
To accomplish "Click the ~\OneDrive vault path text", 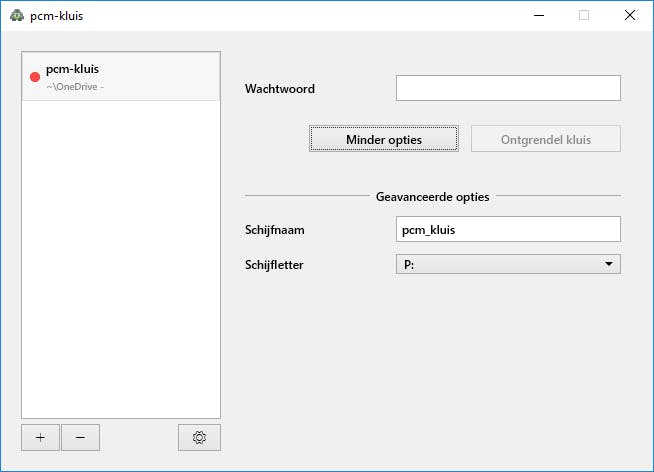I will pos(75,87).
